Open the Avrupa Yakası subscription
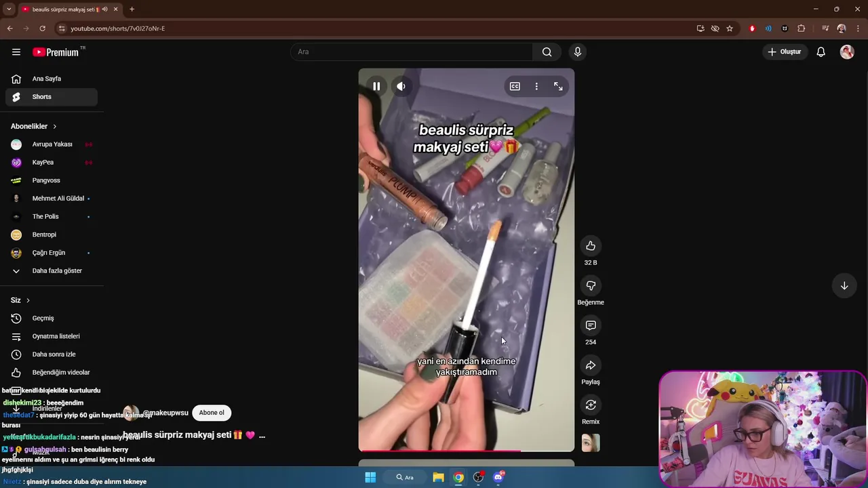This screenshot has height=488, width=868. point(52,144)
